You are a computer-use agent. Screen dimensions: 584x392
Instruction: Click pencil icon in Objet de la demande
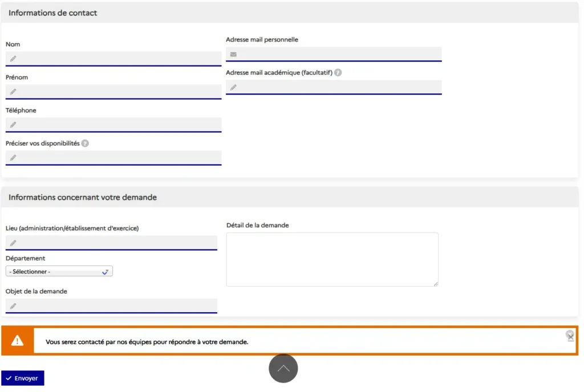pyautogui.click(x=13, y=306)
